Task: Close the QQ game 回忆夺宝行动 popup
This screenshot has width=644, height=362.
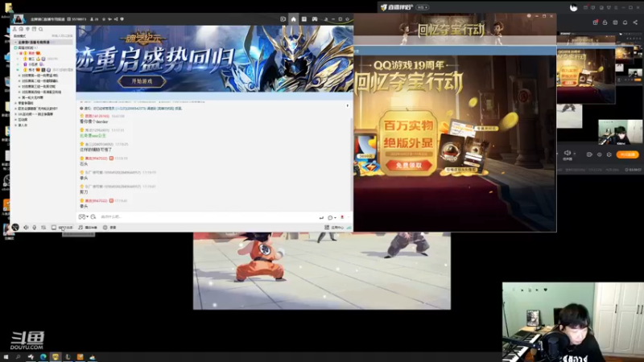Action: [x=551, y=16]
